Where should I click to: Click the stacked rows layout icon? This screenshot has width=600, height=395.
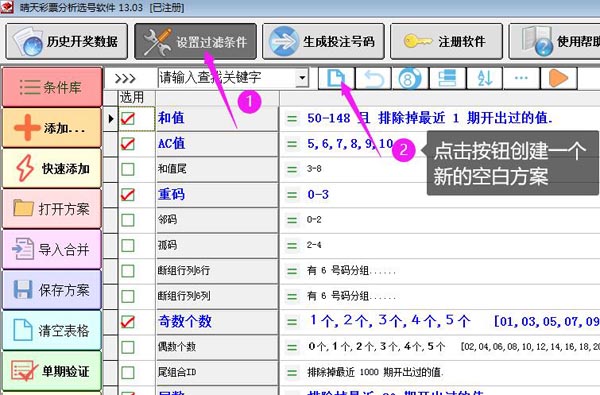click(447, 78)
